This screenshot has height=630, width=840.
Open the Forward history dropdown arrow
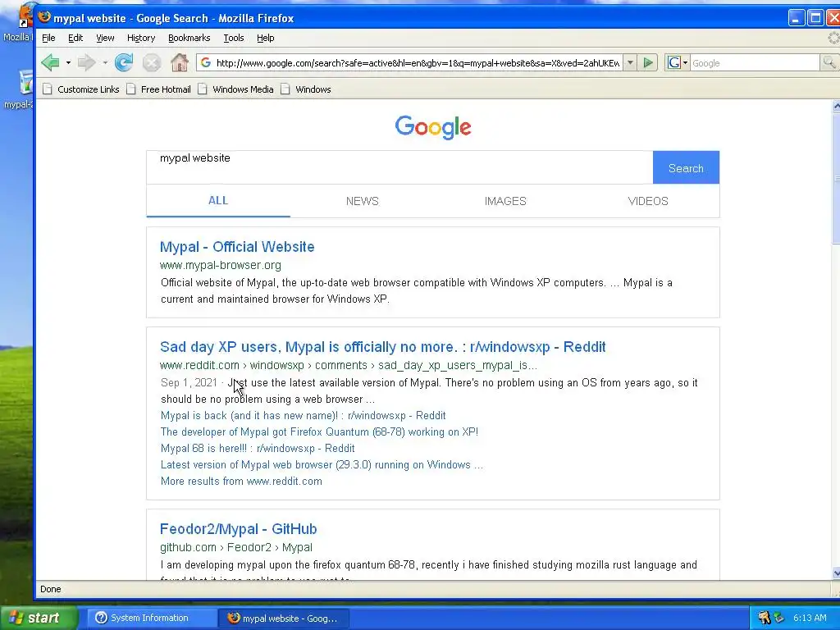(105, 62)
